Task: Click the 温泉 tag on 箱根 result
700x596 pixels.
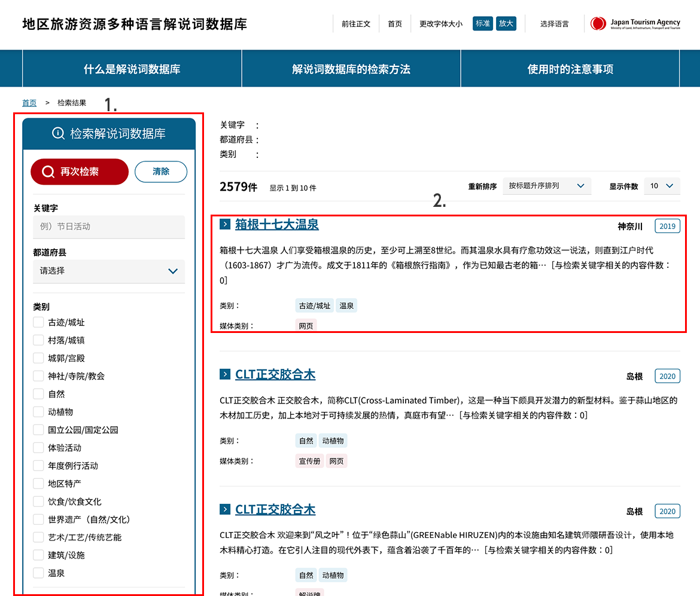Action: (x=346, y=305)
